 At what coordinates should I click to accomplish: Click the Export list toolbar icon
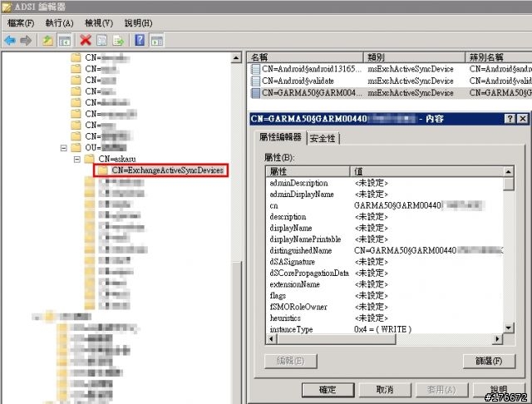118,41
